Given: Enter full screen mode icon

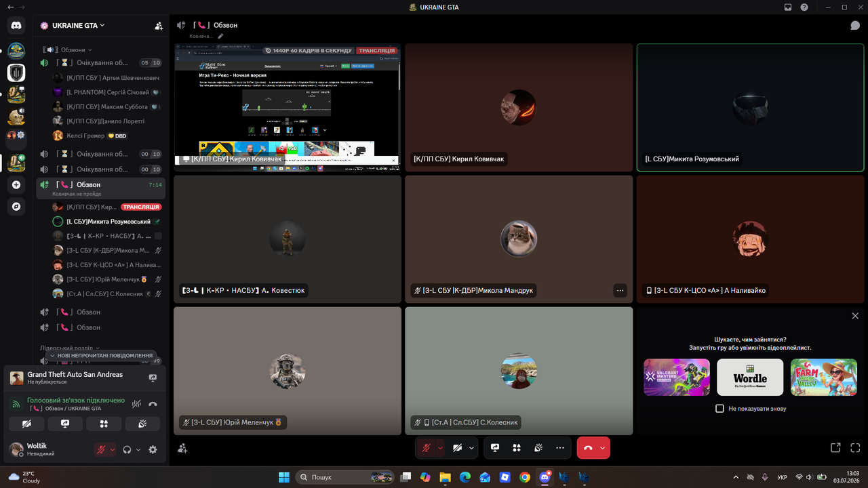Looking at the screenshot, I should tap(855, 448).
